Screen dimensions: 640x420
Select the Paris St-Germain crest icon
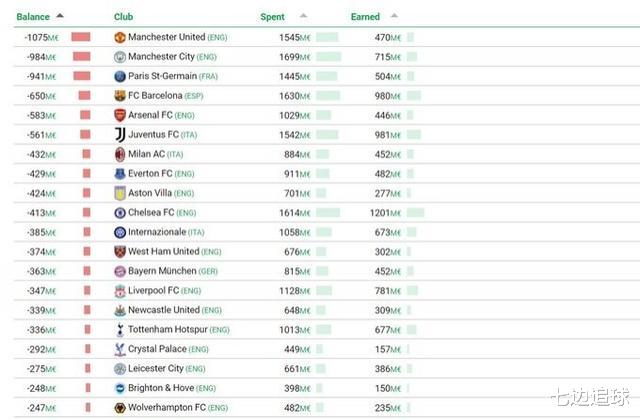coord(120,76)
